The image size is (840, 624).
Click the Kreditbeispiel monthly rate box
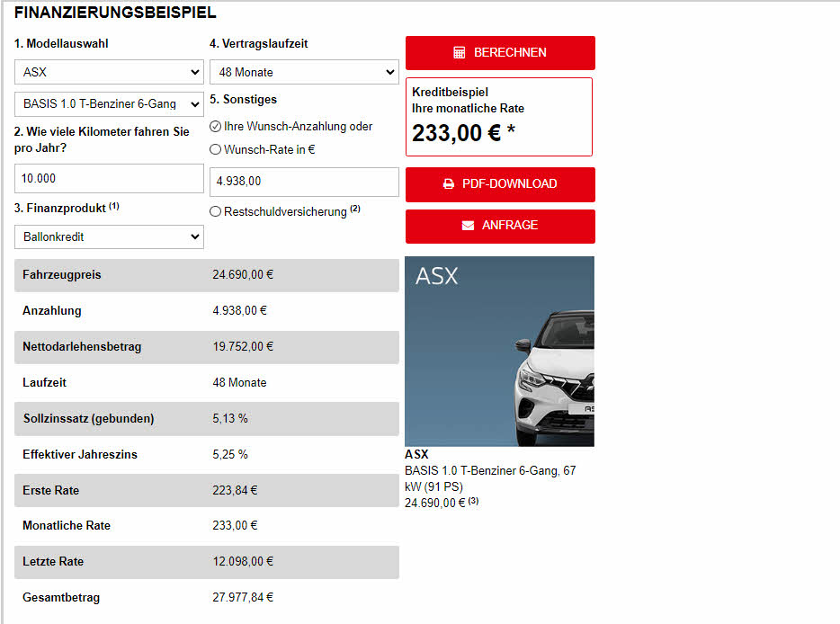pyautogui.click(x=499, y=117)
